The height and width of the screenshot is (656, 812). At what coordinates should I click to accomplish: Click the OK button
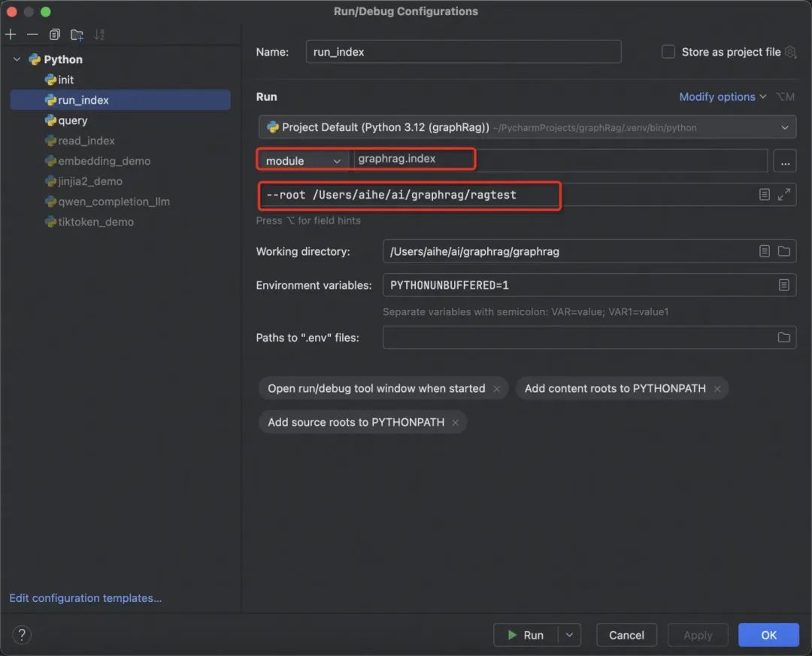point(768,635)
